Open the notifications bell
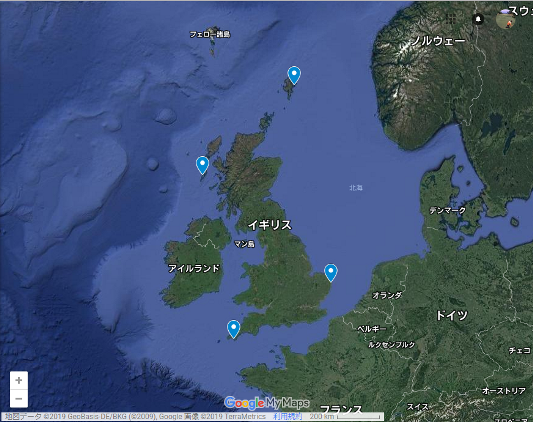This screenshot has height=422, width=533. click(x=478, y=19)
